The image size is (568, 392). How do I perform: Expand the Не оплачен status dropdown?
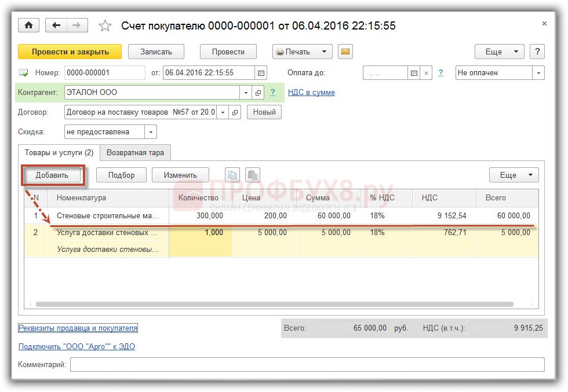(x=538, y=73)
